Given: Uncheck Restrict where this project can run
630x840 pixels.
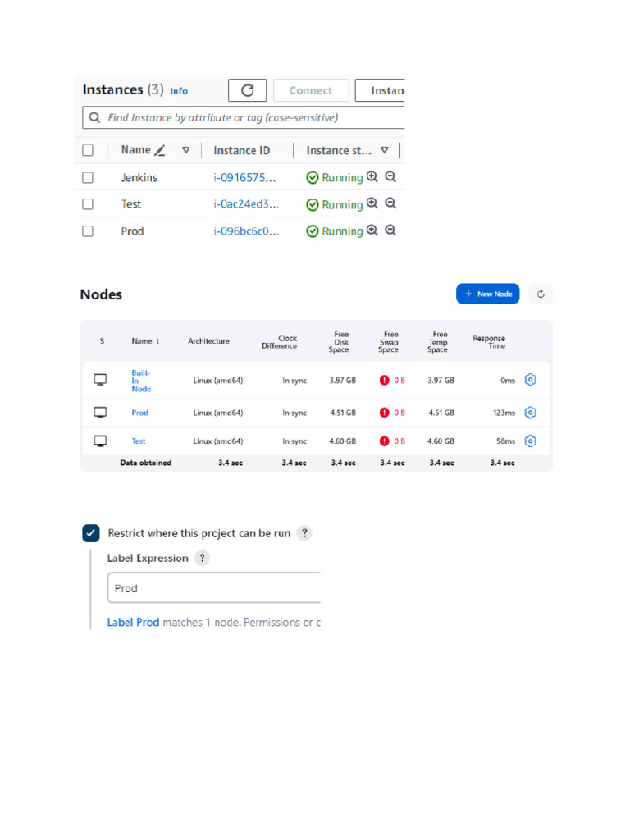Looking at the screenshot, I should point(91,533).
